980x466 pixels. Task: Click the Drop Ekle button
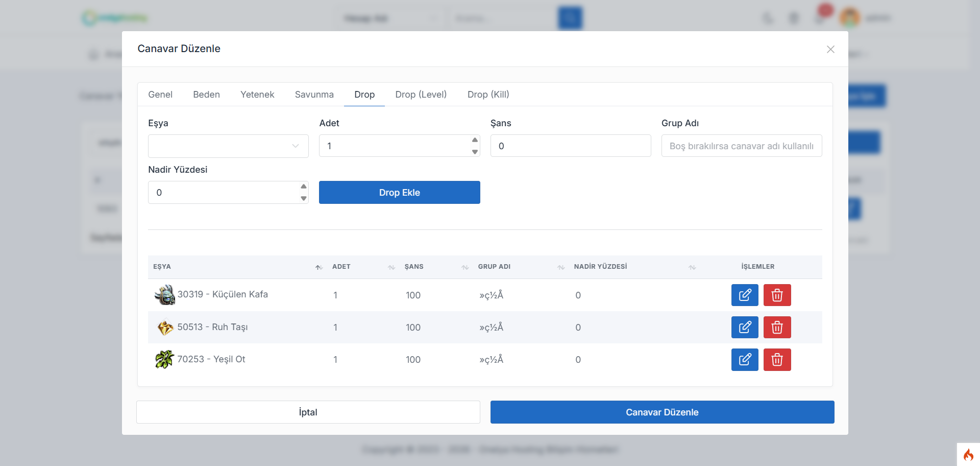click(400, 193)
